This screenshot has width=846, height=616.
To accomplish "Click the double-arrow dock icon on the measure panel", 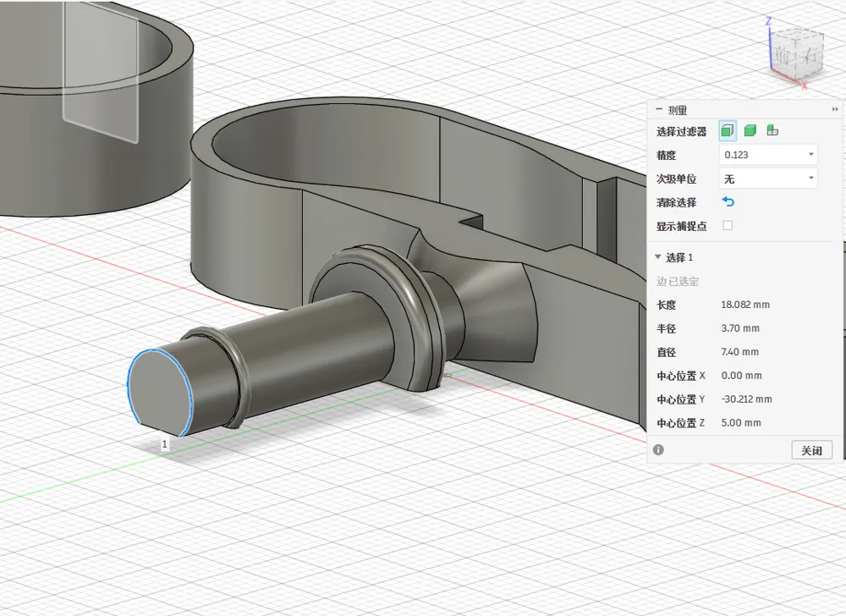I will pos(835,109).
